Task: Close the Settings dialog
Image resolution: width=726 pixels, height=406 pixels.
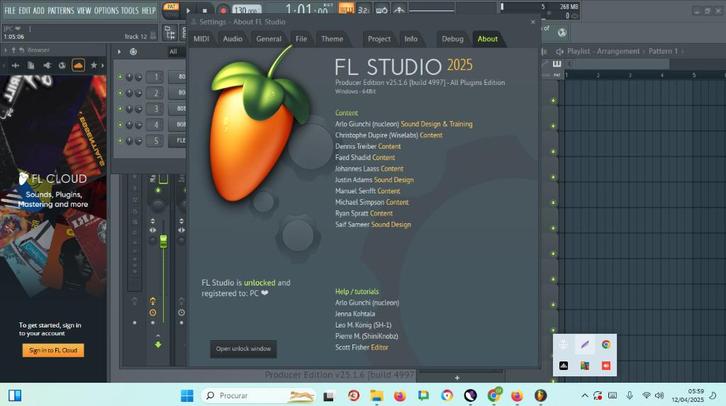Action: point(533,22)
